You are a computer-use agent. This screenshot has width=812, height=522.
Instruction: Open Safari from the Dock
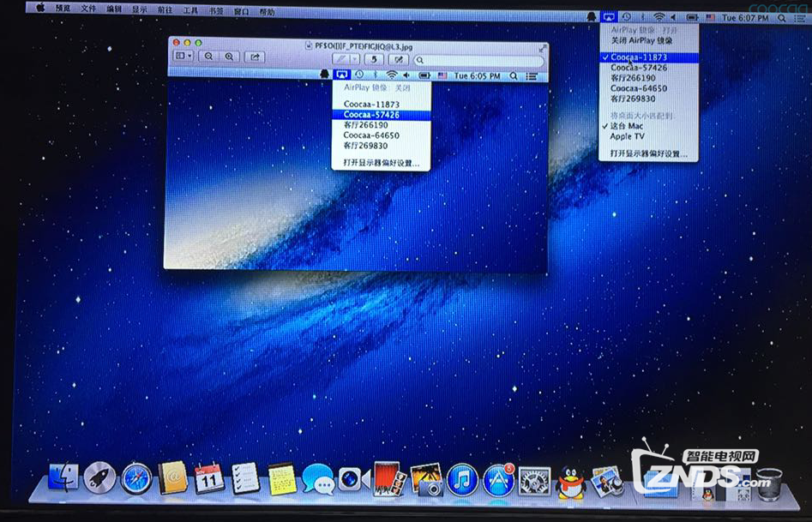coord(136,478)
